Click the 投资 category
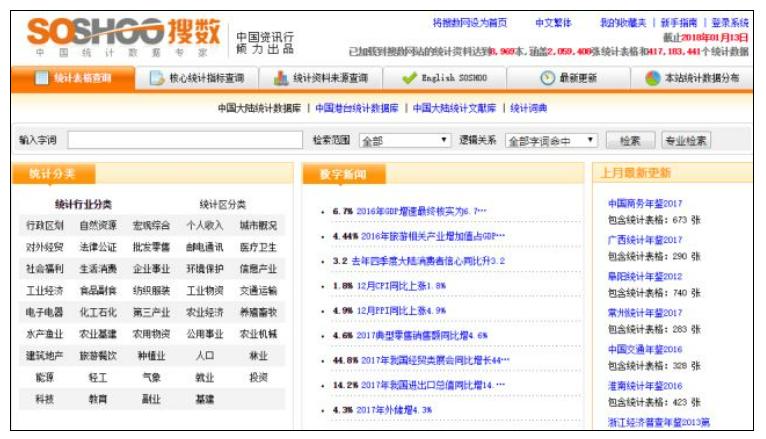 click(x=258, y=377)
